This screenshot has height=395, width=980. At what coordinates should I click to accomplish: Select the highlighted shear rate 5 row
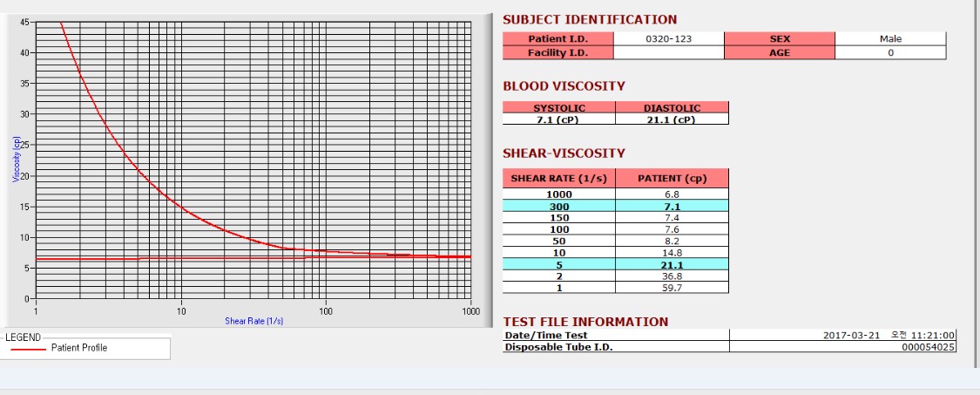(x=616, y=264)
